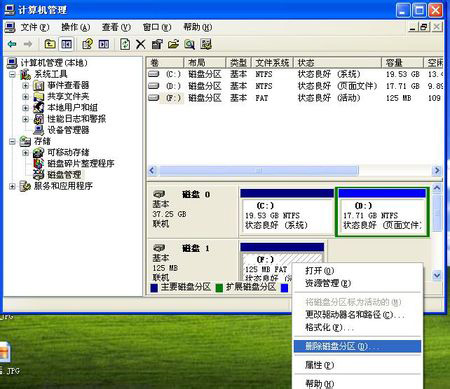450x389 pixels.
Task: Click the Back arrow toolbar icon
Action: click(x=12, y=44)
